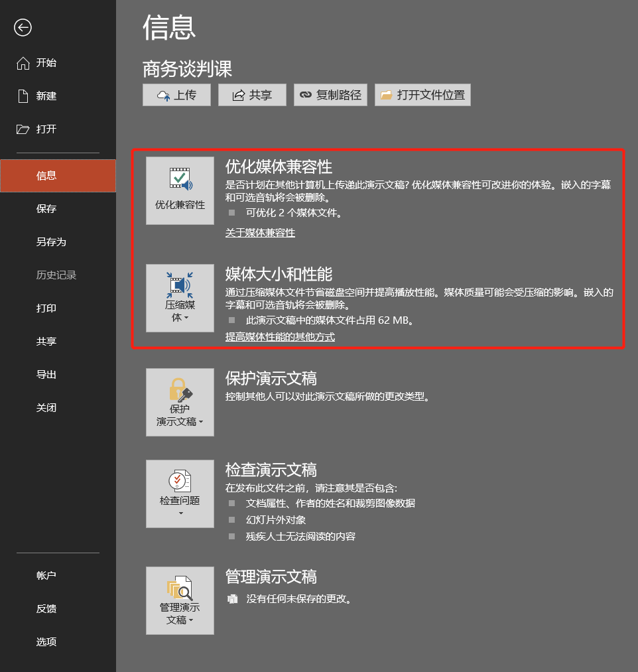Screen dimensions: 638x672
Task: Open the 关于媒体兼容性 link
Action: point(260,233)
